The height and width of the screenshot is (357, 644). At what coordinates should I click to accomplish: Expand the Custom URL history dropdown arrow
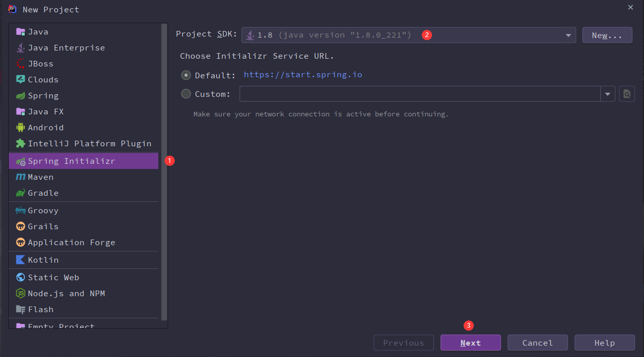pos(607,94)
